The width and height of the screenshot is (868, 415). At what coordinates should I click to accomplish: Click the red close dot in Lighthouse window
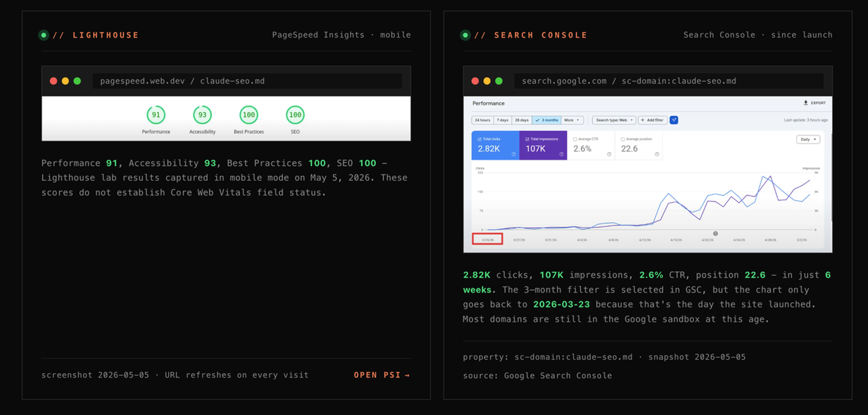(x=54, y=81)
